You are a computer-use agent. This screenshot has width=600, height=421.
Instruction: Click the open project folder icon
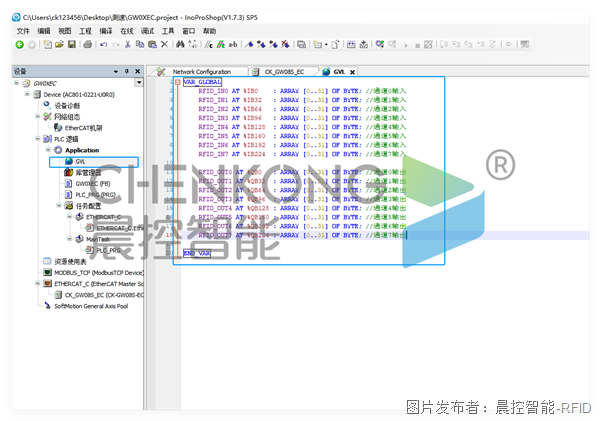pyautogui.click(x=59, y=44)
